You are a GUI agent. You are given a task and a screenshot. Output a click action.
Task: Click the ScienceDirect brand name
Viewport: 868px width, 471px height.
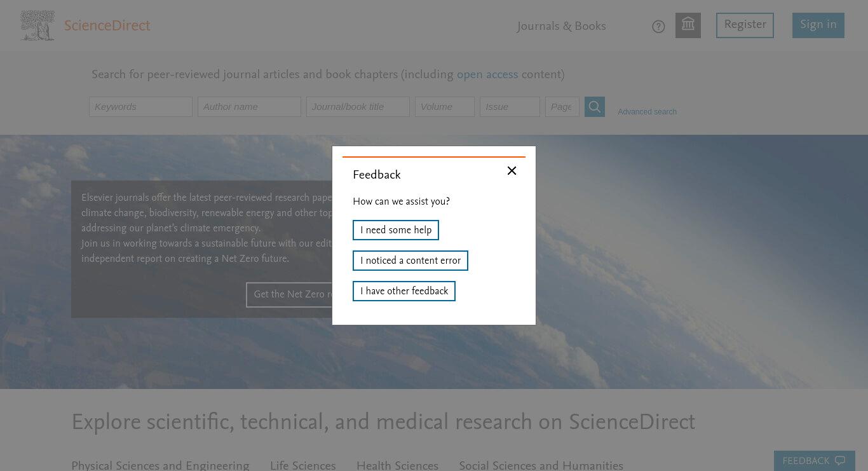(107, 26)
